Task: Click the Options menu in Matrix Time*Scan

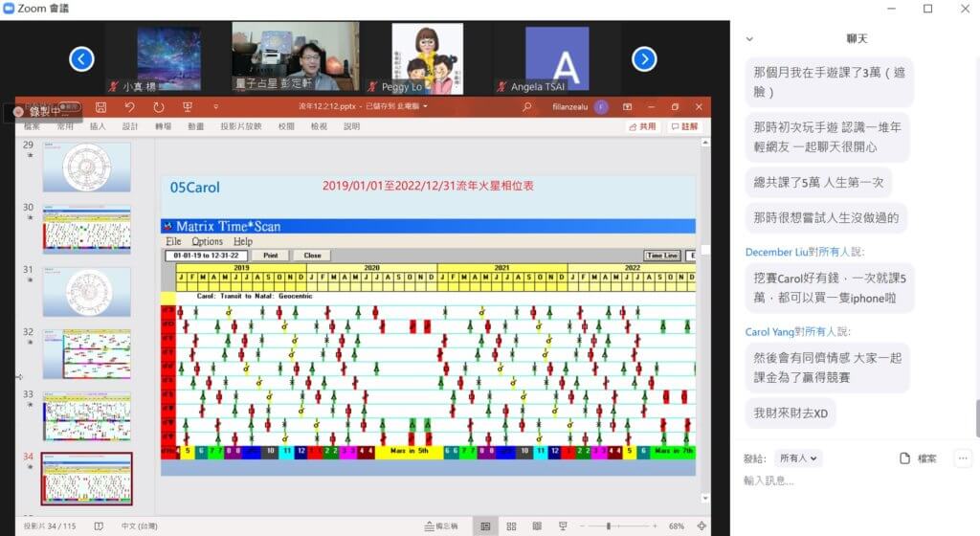Action: click(207, 241)
